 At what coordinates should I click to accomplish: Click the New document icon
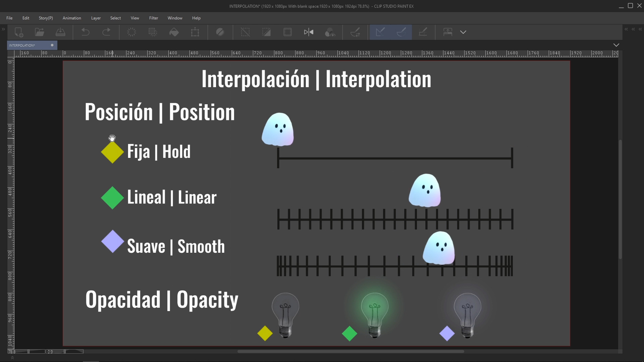(19, 32)
